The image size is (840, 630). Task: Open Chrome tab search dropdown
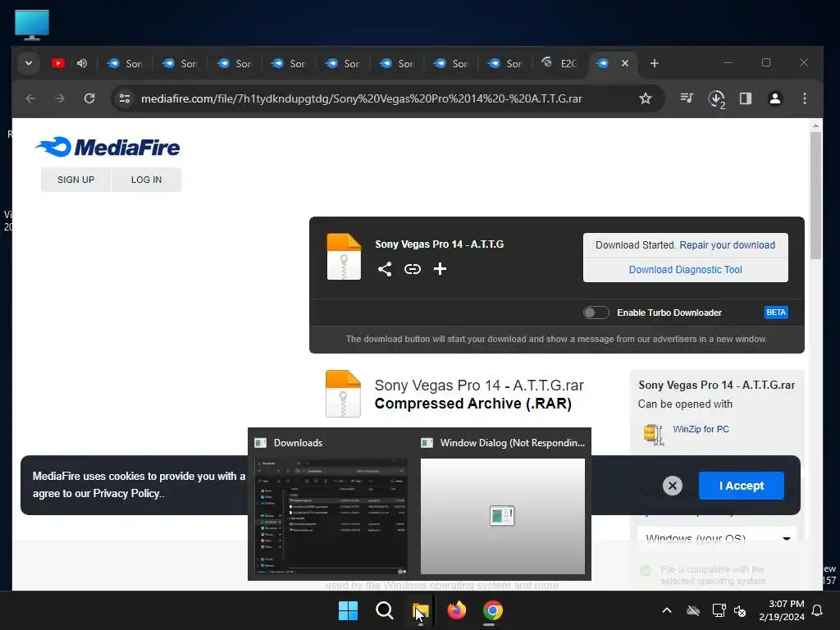(x=29, y=63)
